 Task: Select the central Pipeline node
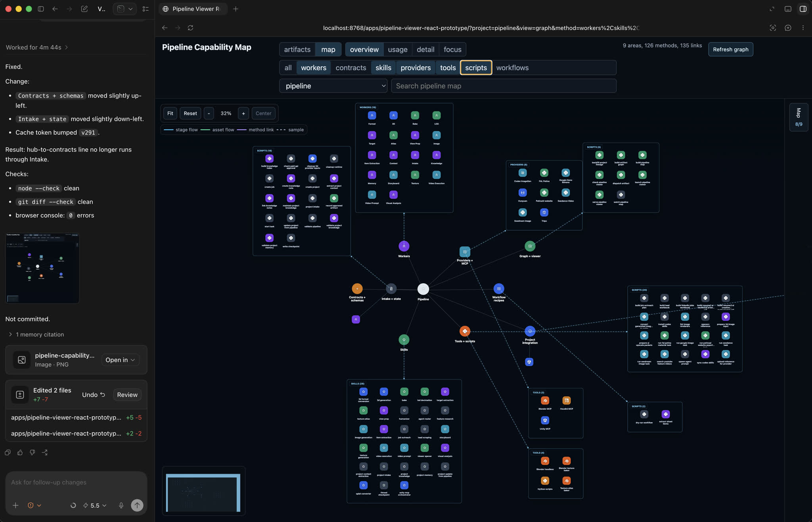click(423, 289)
